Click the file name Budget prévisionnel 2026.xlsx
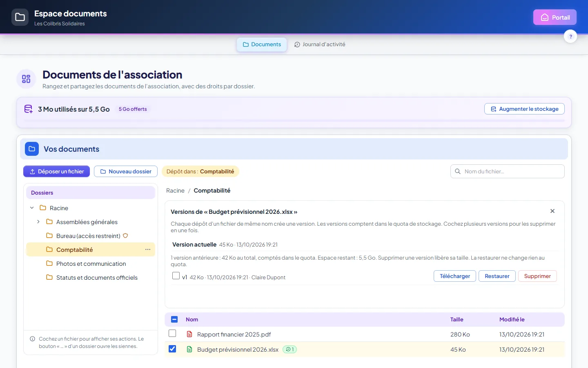This screenshot has width=588, height=368. coord(238,349)
